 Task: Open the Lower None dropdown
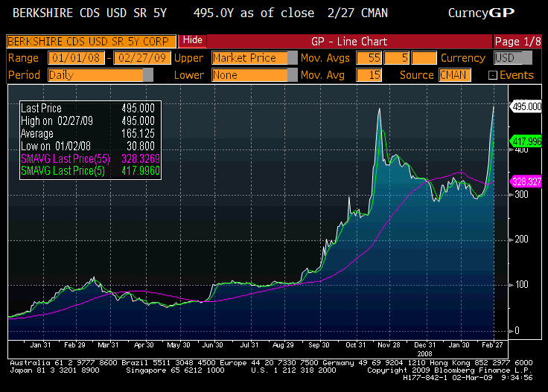tap(255, 75)
